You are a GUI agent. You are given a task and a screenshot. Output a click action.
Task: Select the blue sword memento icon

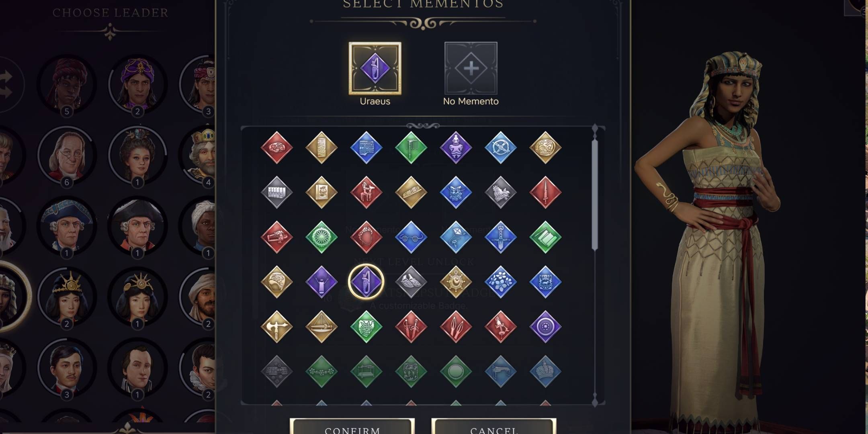[x=500, y=237]
